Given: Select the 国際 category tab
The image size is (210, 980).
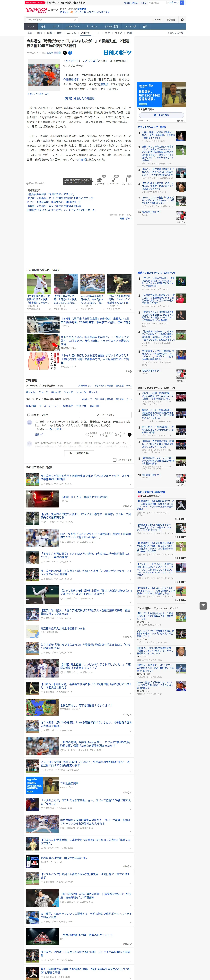Looking at the screenshot, I should coord(49,33).
